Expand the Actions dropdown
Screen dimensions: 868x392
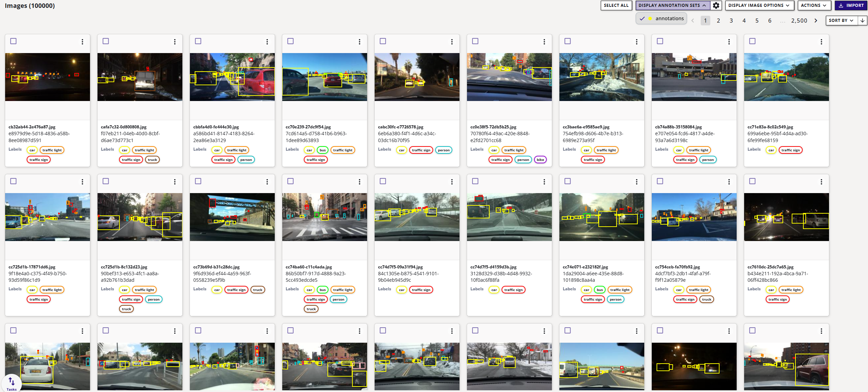point(814,5)
